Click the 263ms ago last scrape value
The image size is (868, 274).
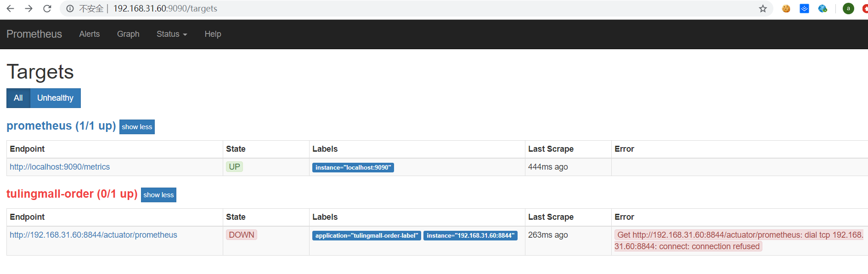548,235
